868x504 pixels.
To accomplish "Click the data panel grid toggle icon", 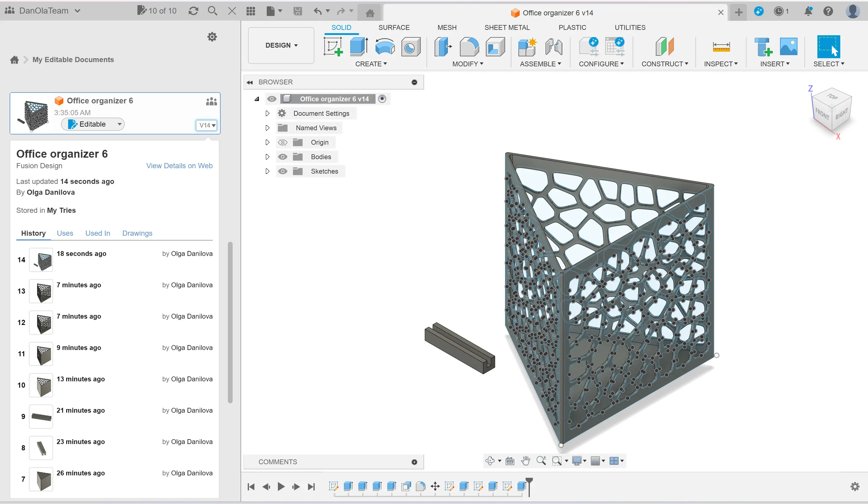I will click(x=251, y=11).
